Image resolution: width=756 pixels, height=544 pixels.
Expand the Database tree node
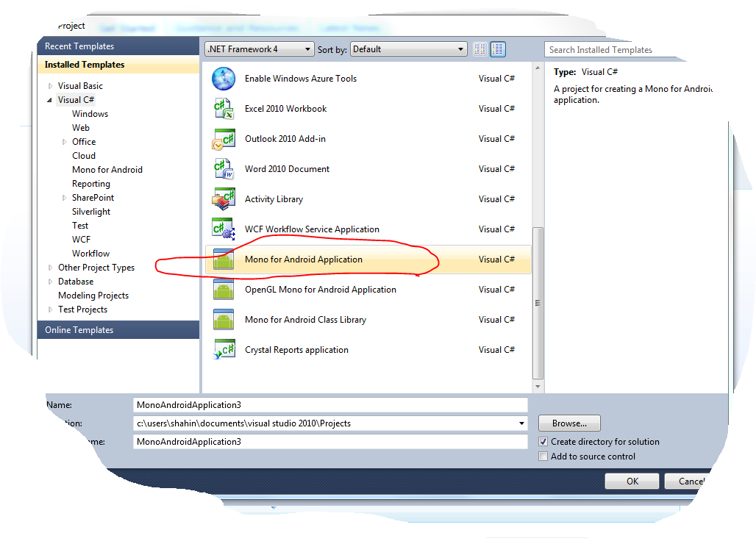pos(50,282)
